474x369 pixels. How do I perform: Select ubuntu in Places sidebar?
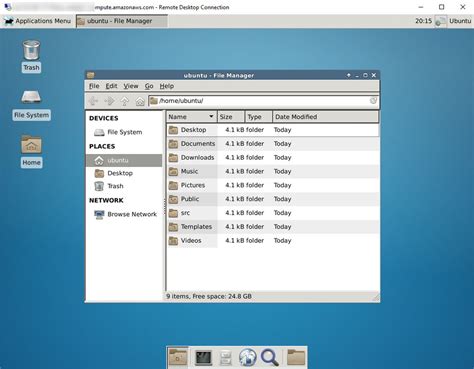click(124, 160)
